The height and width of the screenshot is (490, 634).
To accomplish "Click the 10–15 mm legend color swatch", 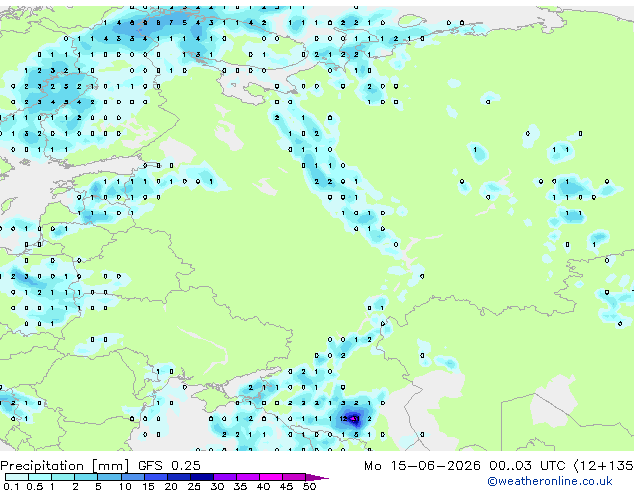I will tap(132, 477).
